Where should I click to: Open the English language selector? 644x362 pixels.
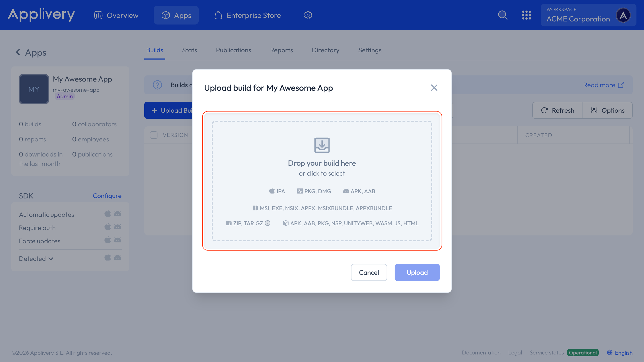point(620,353)
